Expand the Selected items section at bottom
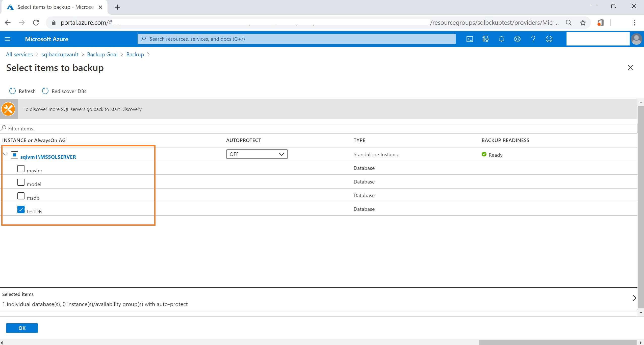This screenshot has height=345, width=644. pos(635,298)
